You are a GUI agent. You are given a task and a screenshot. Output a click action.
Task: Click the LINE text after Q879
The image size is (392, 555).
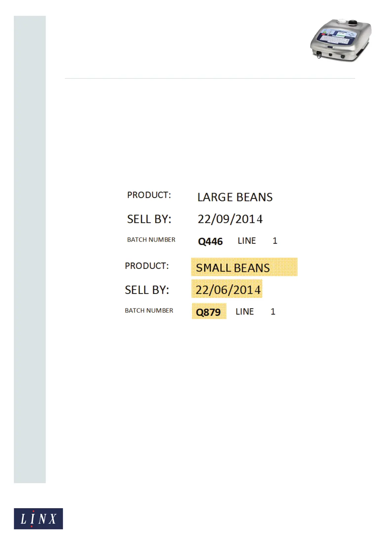click(x=245, y=312)
